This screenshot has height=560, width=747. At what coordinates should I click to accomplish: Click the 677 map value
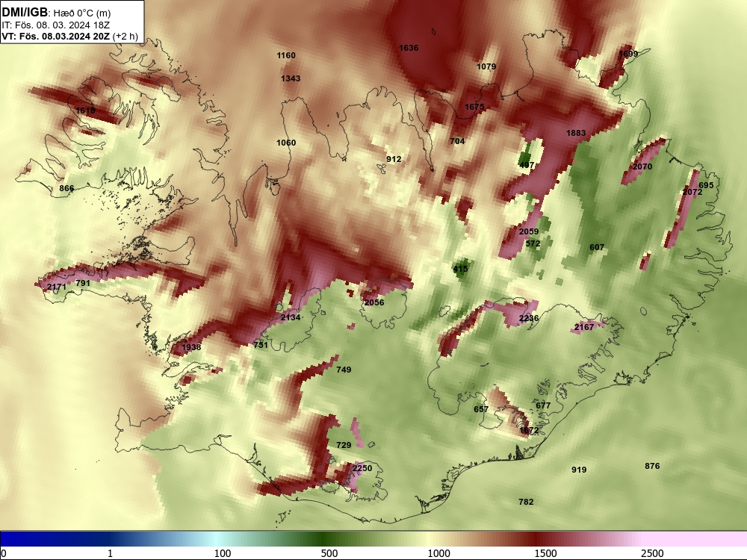543,405
